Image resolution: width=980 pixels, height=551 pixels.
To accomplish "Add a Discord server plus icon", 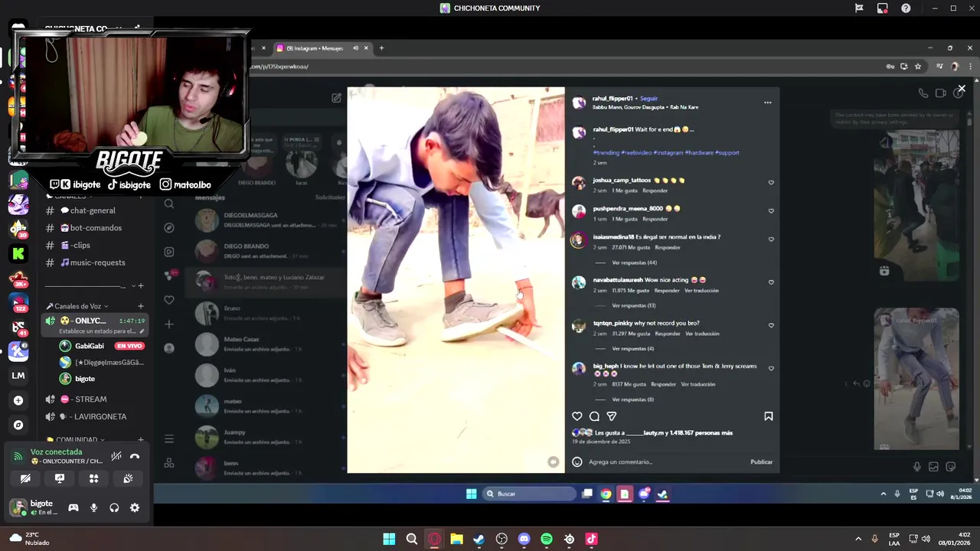I will [x=18, y=400].
